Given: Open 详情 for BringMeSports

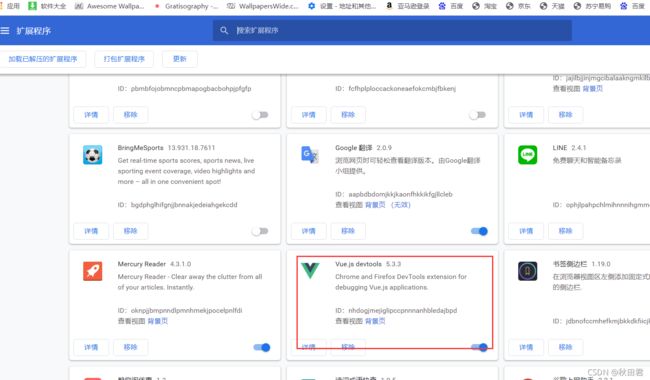Looking at the screenshot, I should tap(91, 231).
